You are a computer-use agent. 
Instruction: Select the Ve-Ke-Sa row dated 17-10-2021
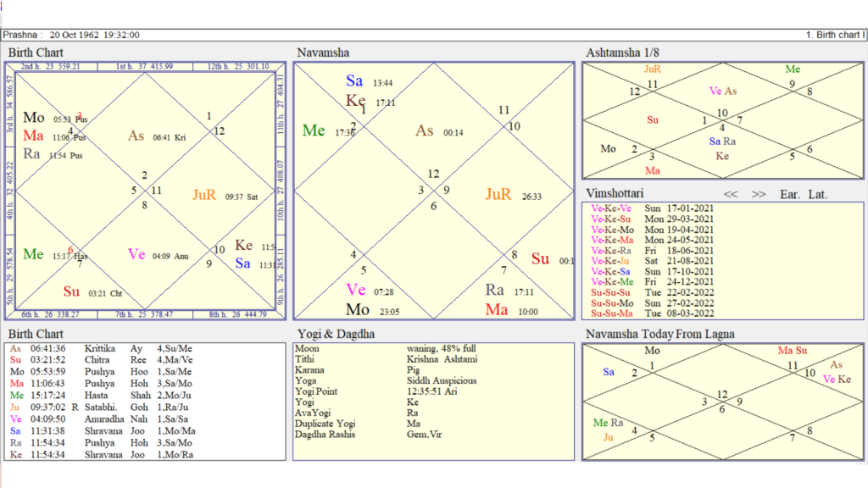coord(652,272)
